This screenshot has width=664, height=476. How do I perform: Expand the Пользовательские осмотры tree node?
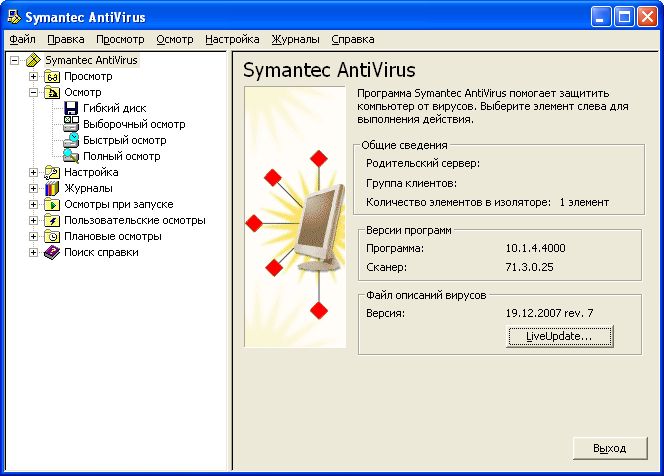click(x=34, y=220)
